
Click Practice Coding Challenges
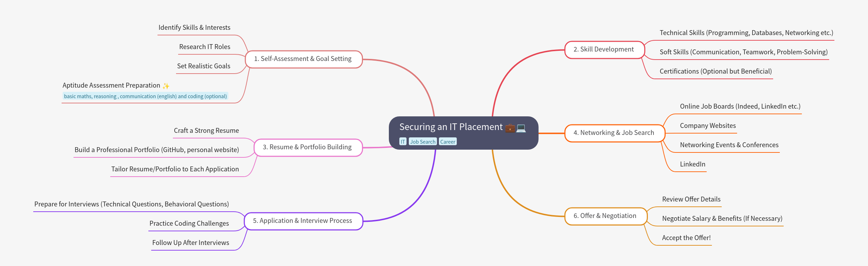(189, 224)
